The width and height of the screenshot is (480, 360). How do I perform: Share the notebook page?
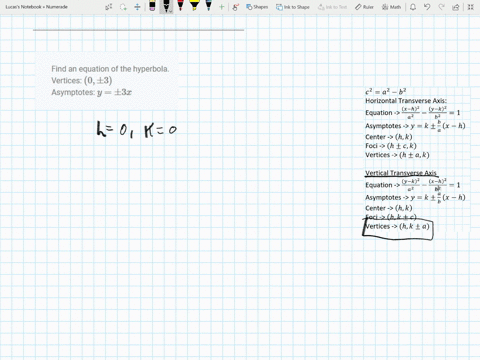pyautogui.click(x=456, y=7)
